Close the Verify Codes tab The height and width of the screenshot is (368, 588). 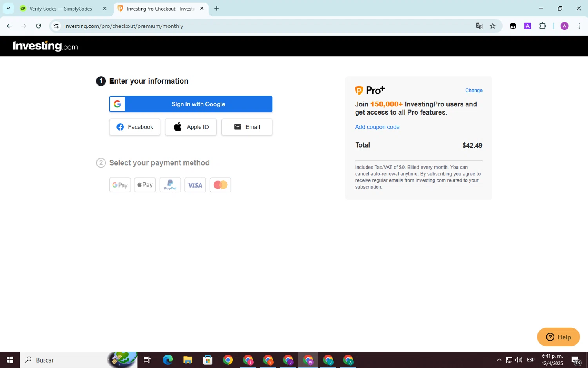tap(105, 9)
